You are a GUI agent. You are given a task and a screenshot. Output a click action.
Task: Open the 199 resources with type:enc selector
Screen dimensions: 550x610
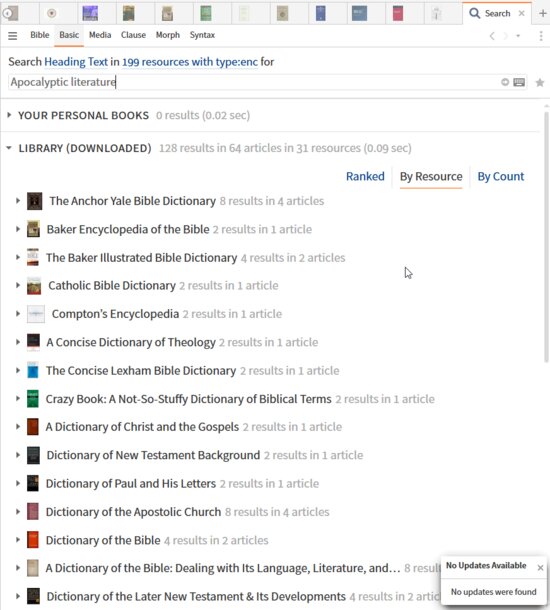point(190,62)
